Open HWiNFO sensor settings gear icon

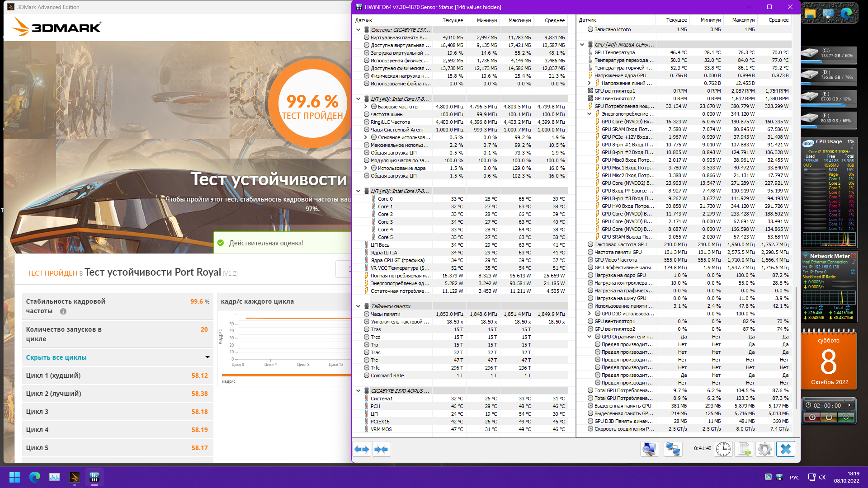(764, 449)
